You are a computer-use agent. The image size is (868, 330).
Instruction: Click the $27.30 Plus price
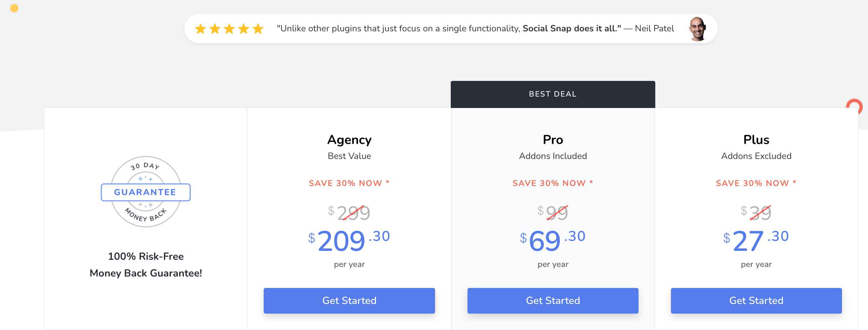(x=756, y=241)
